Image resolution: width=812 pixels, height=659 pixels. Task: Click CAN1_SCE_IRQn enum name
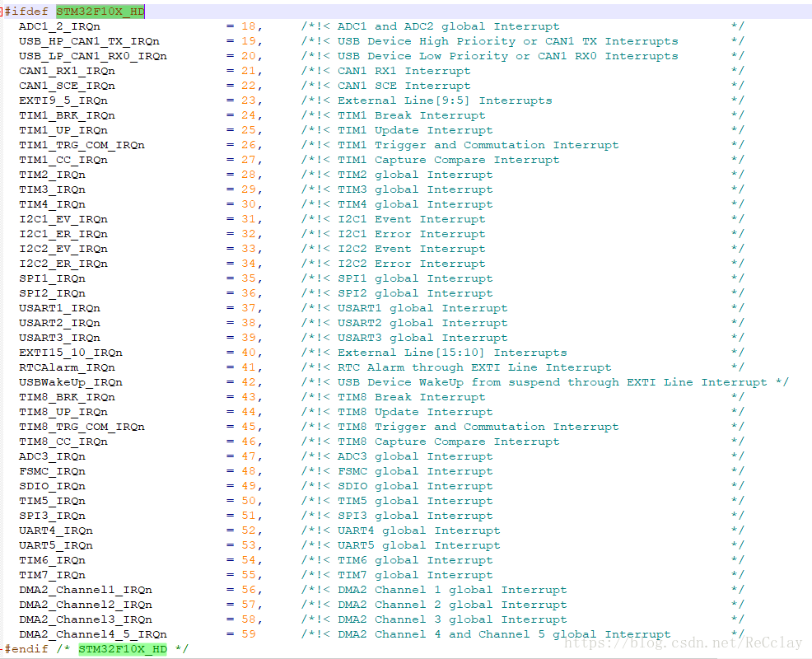coord(67,86)
